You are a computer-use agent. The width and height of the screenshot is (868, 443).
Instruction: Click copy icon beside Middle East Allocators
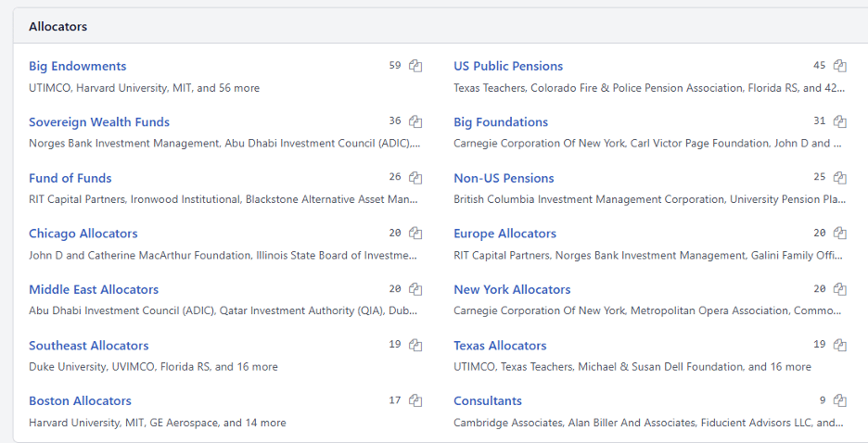(x=415, y=289)
